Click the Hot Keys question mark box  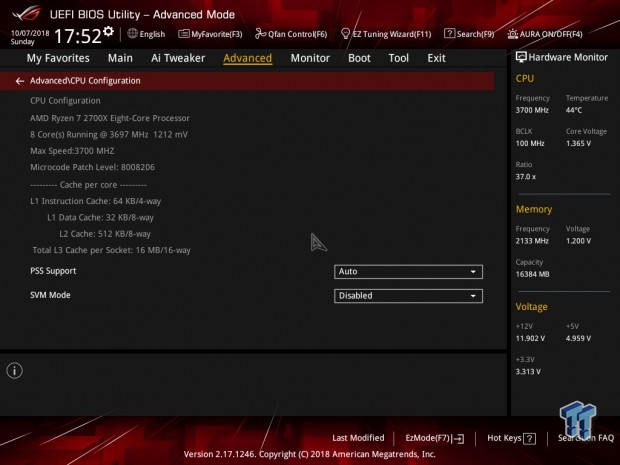(x=529, y=439)
